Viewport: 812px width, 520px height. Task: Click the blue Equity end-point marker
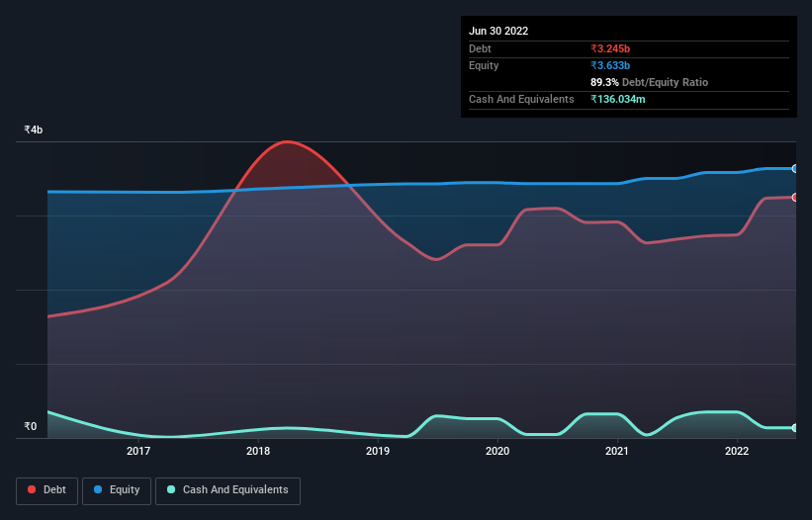[795, 169]
